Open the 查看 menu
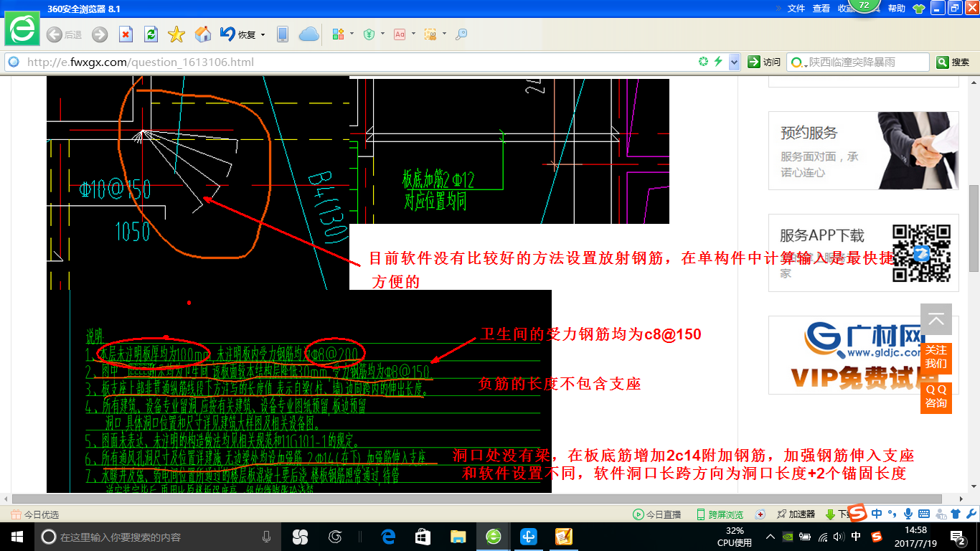980x551 pixels. point(821,9)
